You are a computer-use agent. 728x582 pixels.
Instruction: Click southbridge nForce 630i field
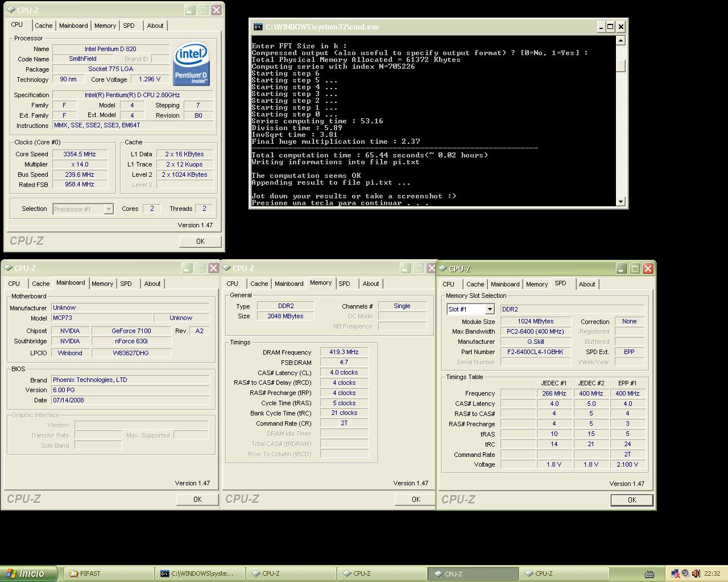point(131,341)
